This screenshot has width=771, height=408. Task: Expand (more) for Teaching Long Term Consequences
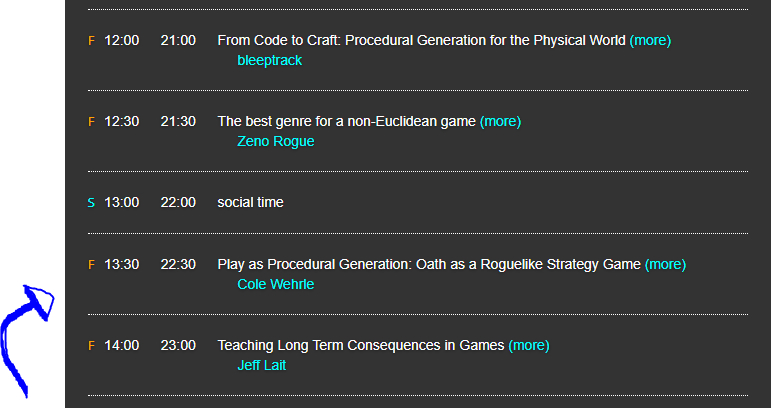529,346
